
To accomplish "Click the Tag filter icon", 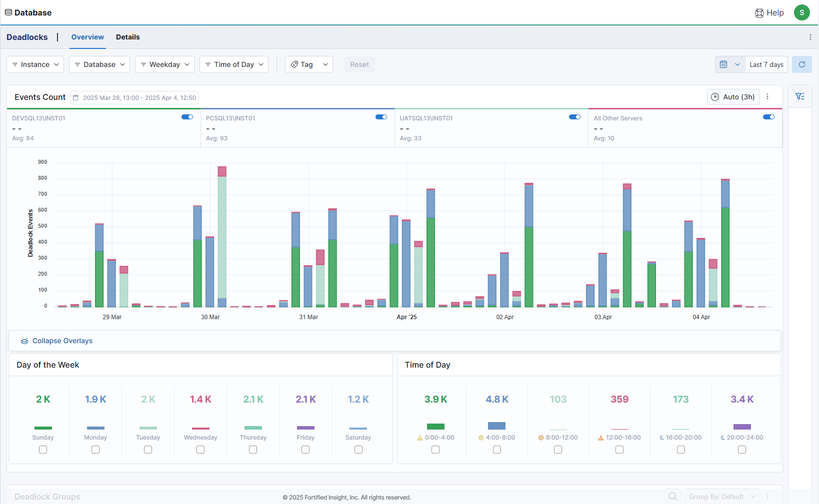I will [295, 64].
